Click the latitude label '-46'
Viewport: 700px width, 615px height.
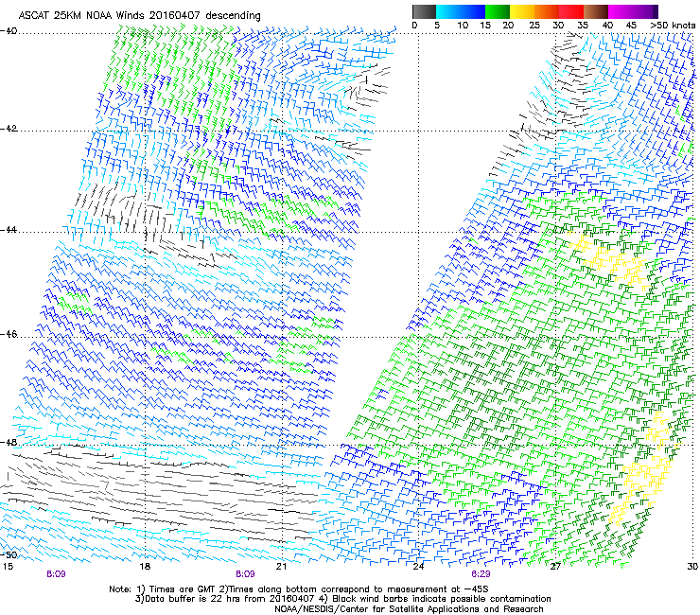(x=9, y=334)
